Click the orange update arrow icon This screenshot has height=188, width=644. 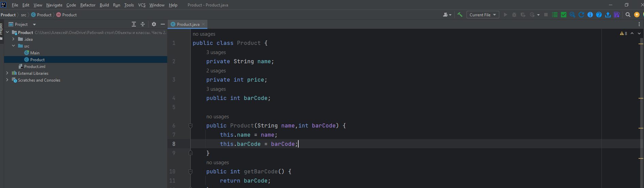click(x=637, y=15)
